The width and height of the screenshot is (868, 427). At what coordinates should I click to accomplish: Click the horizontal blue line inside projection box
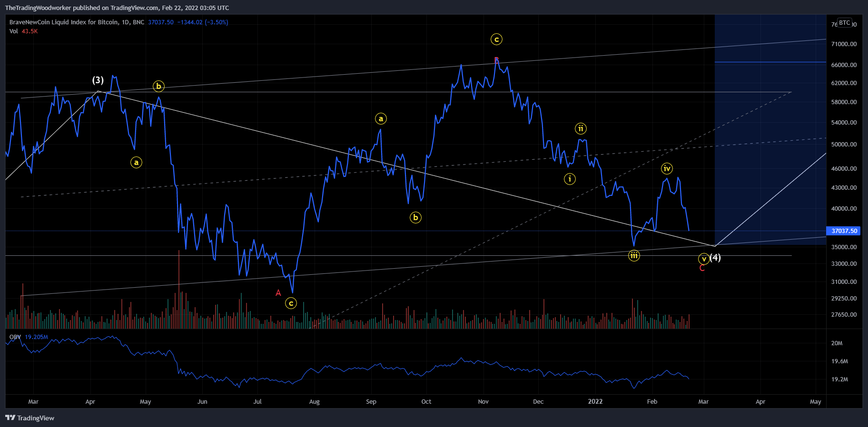click(770, 62)
